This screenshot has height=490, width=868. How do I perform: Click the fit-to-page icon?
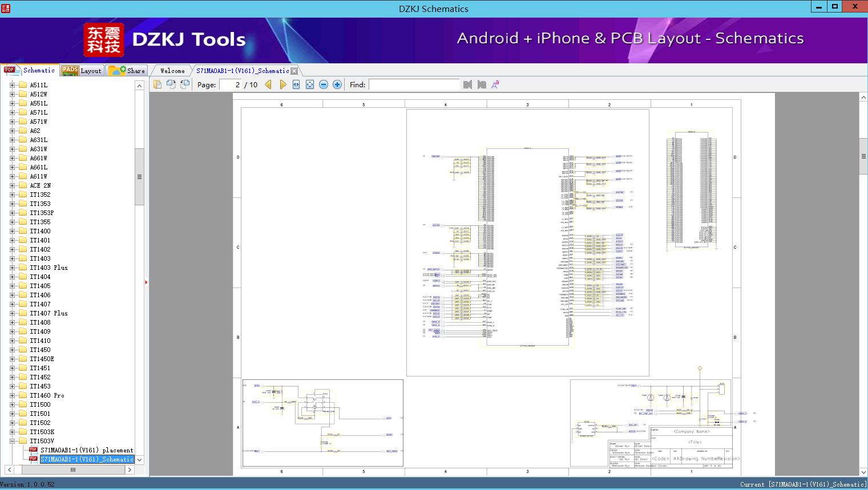tap(310, 84)
